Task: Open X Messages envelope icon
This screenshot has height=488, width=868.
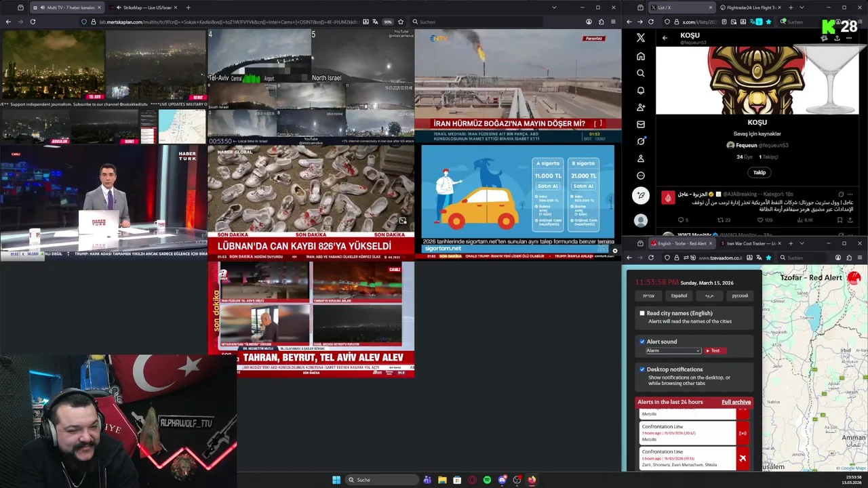Action: [641, 124]
